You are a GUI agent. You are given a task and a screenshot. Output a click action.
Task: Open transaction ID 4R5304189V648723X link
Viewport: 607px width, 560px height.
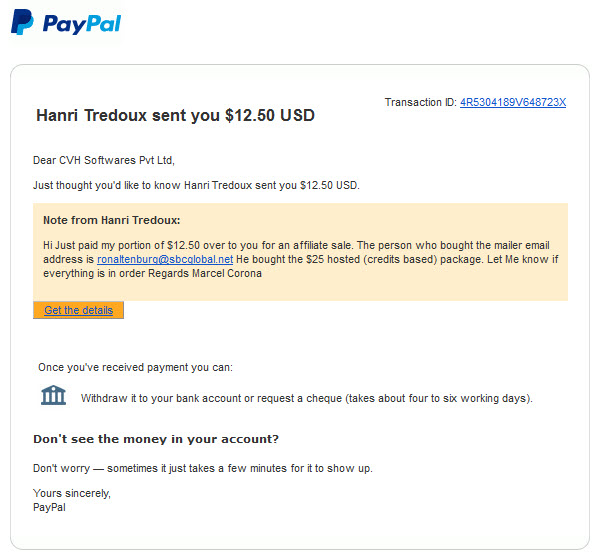click(513, 103)
